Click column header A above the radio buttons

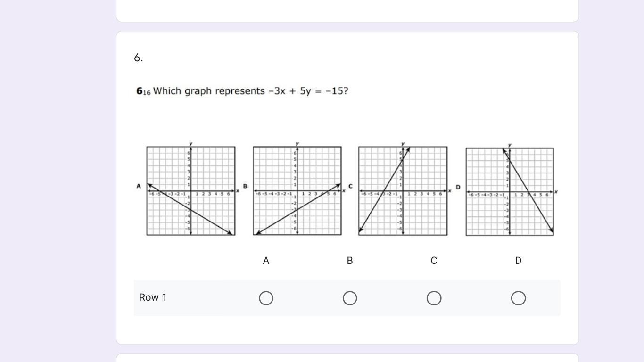[x=266, y=261]
